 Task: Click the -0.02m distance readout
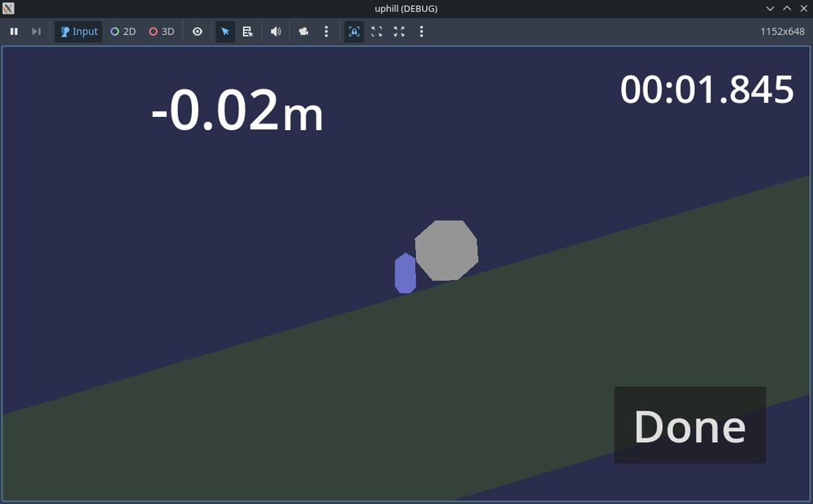237,110
